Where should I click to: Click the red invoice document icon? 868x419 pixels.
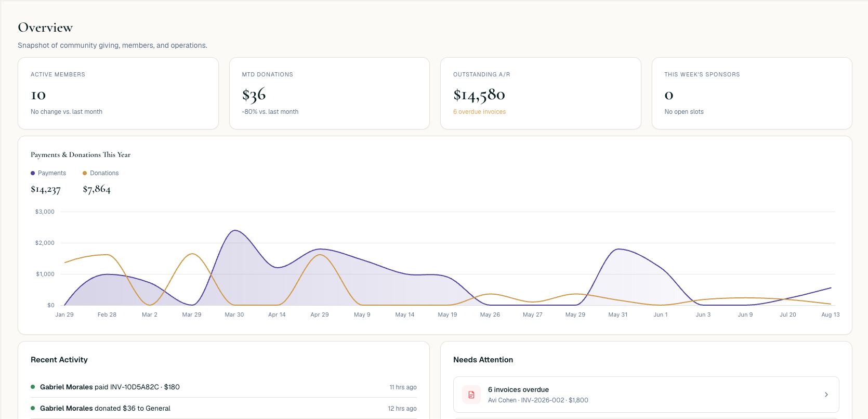coord(471,395)
